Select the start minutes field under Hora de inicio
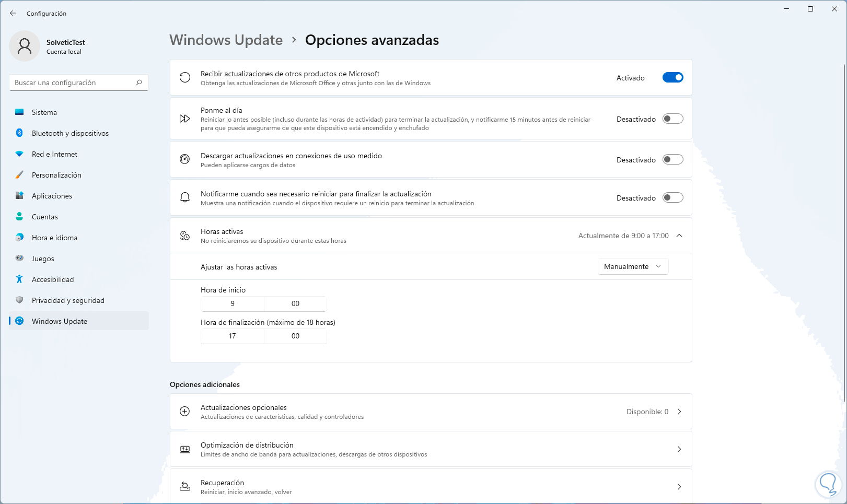 (x=296, y=303)
